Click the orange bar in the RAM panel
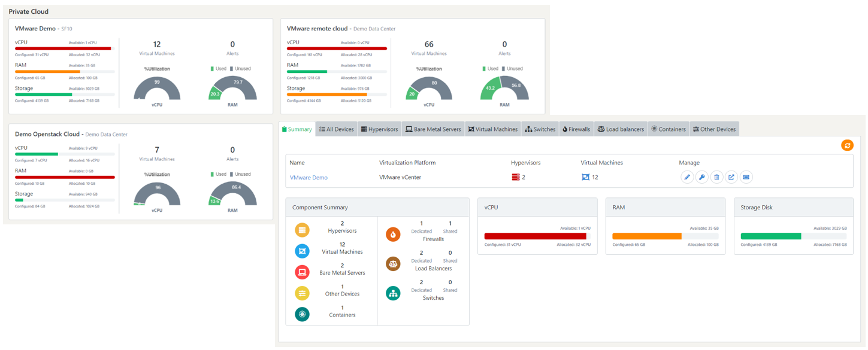Image resolution: width=868 pixels, height=350 pixels. 647,236
